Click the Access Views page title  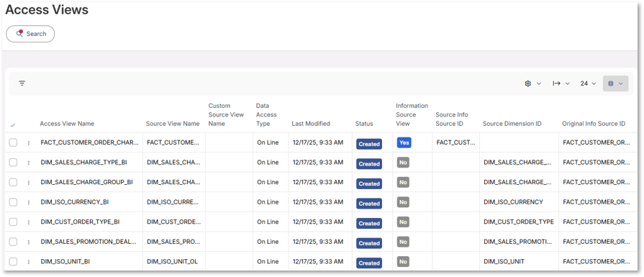[x=47, y=9]
